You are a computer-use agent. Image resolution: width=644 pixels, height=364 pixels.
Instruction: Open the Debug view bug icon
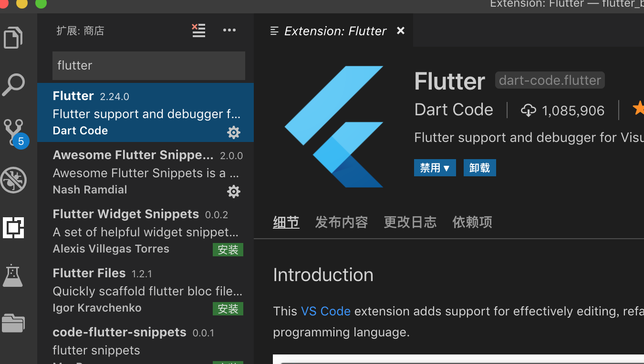13,180
